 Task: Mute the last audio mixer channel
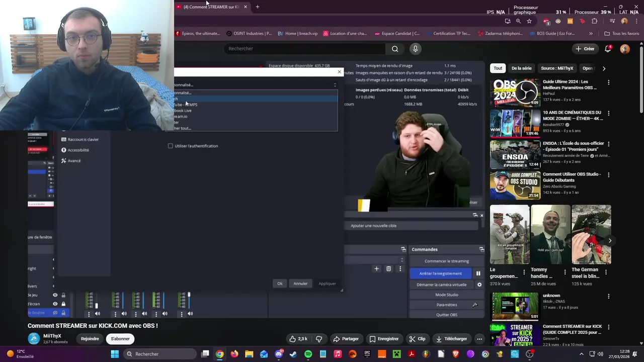tap(190, 314)
